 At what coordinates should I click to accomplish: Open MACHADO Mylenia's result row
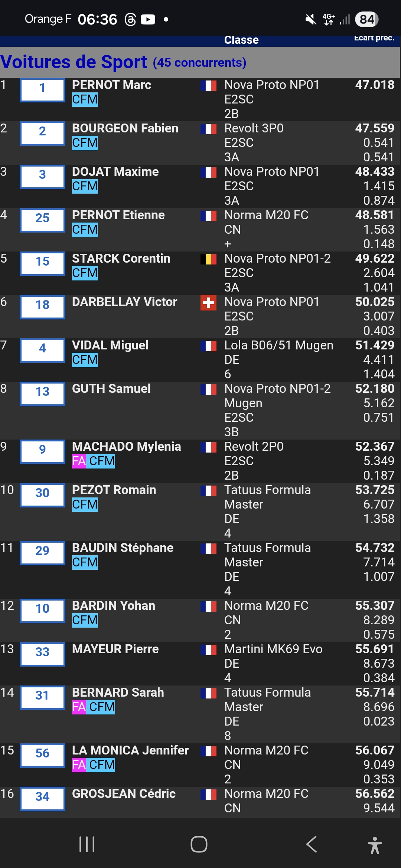(x=126, y=447)
